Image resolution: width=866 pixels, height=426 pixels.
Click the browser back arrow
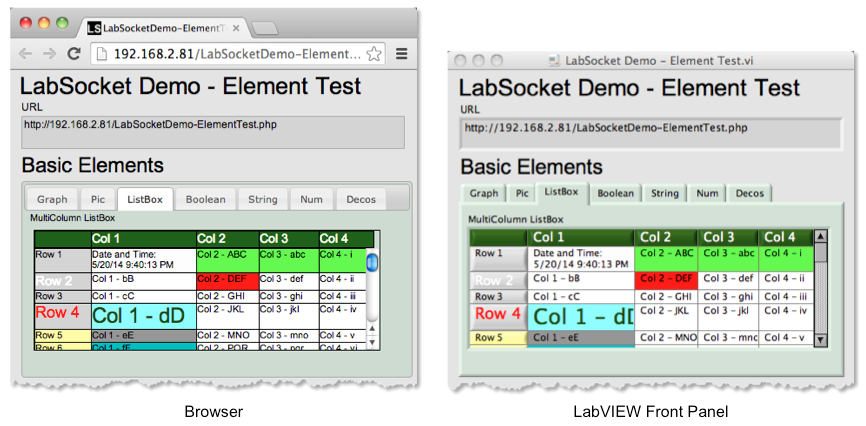[x=25, y=54]
